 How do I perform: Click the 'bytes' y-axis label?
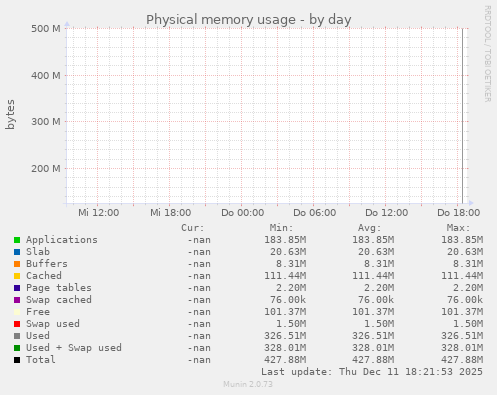click(10, 114)
